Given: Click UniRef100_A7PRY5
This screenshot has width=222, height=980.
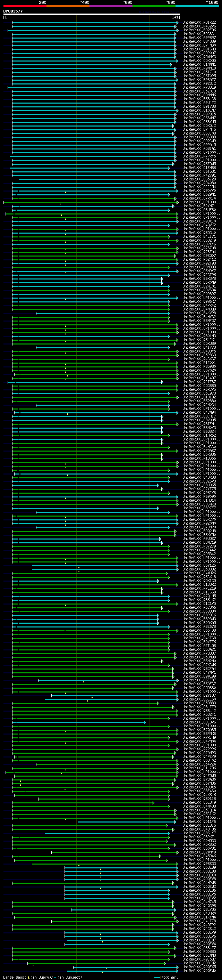Looking at the screenshot, I should pos(199,156).
